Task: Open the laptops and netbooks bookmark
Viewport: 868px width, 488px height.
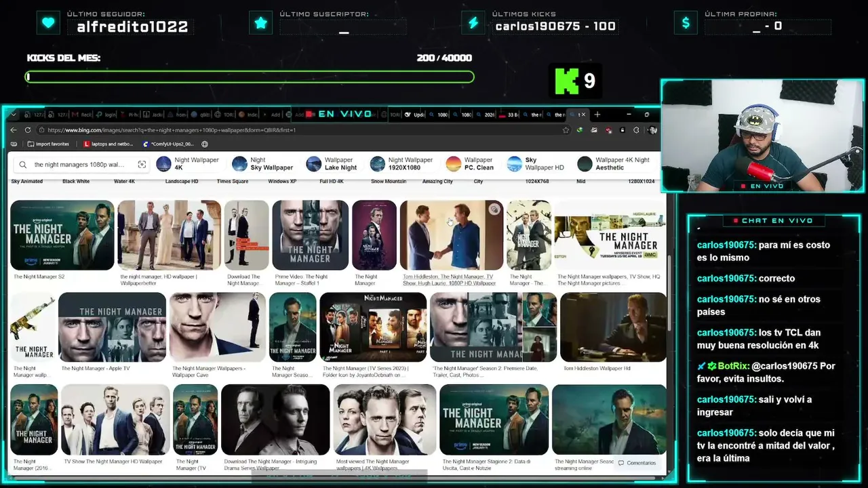Action: (x=108, y=144)
